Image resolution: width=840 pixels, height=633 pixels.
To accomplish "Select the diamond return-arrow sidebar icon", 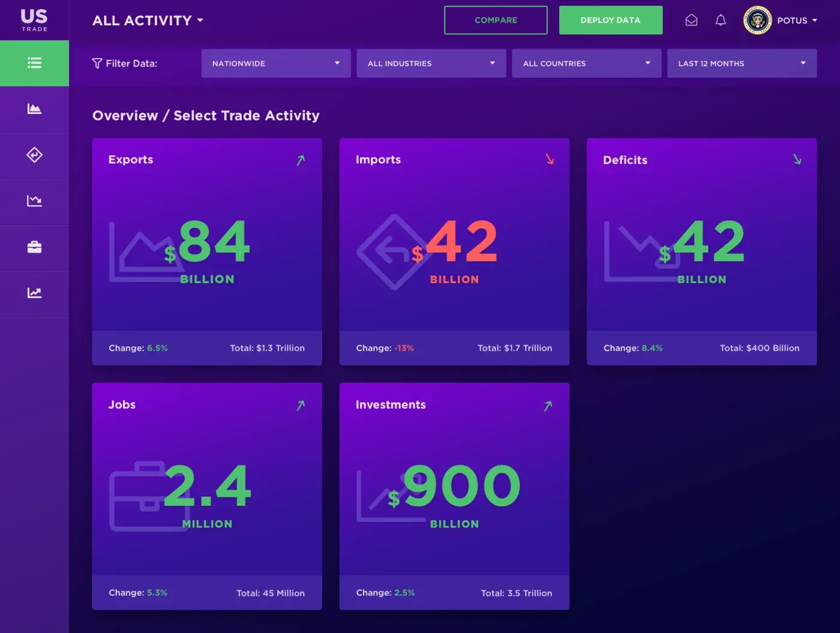I will click(34, 155).
